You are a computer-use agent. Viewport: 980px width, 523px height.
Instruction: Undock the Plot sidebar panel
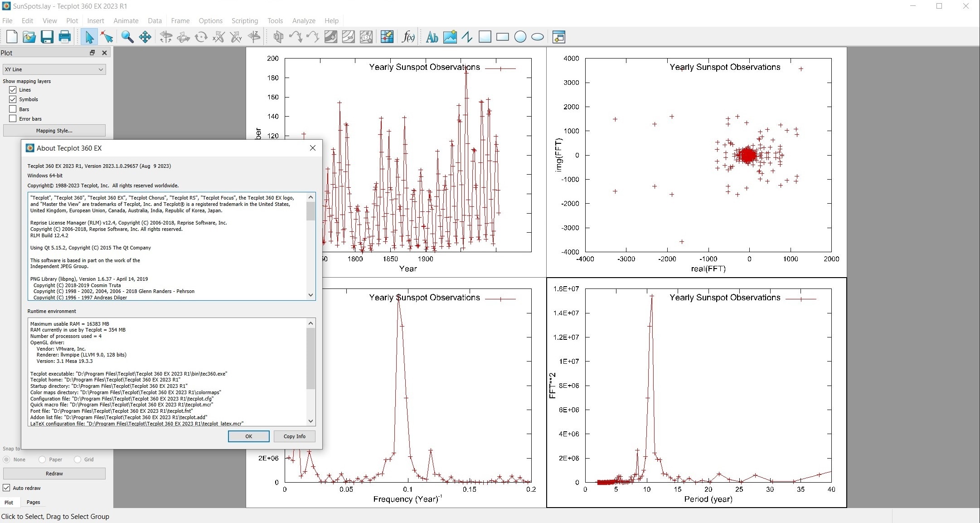click(92, 53)
